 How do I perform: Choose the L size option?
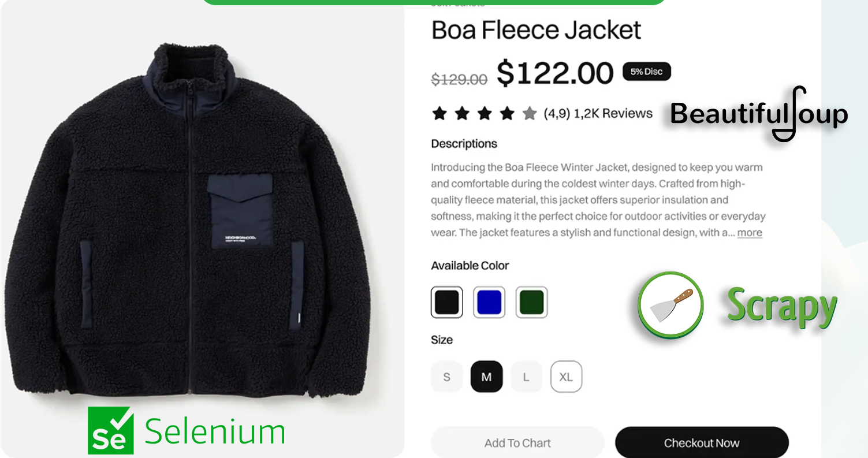pyautogui.click(x=526, y=377)
